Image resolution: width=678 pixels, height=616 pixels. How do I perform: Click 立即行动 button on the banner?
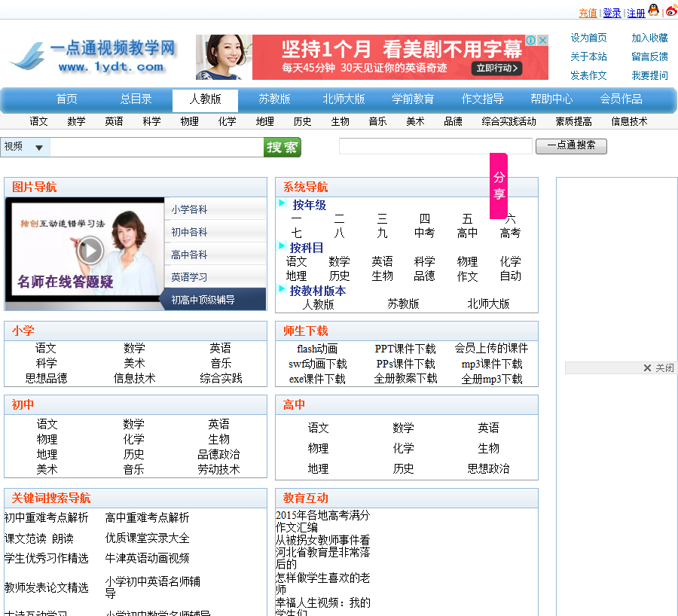click(496, 69)
